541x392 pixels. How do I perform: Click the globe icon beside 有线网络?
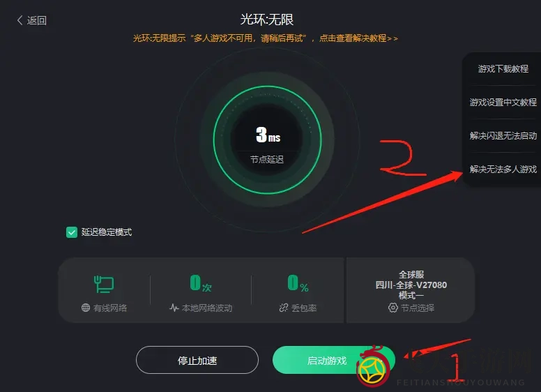86,308
